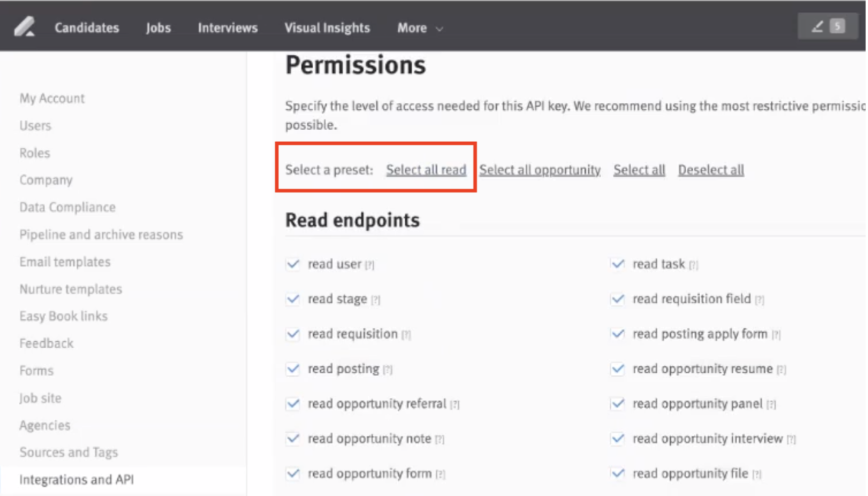Click the help icon beside read stage
The image size is (868, 496).
376,299
